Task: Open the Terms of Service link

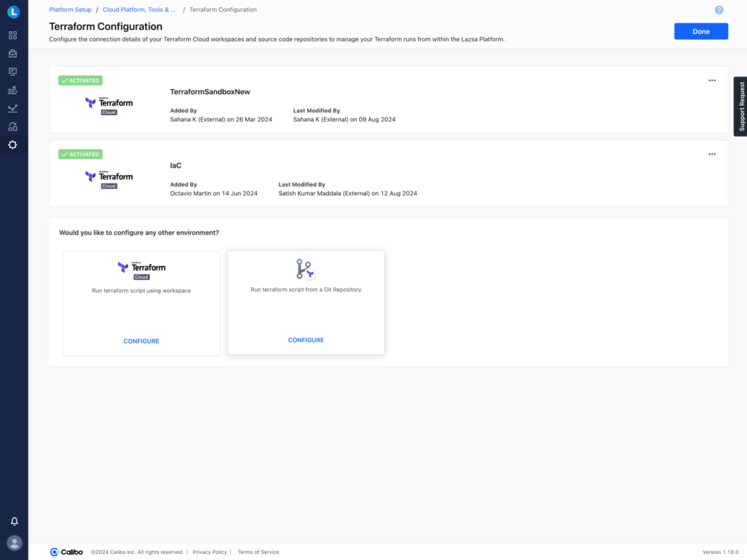Action: pyautogui.click(x=258, y=553)
